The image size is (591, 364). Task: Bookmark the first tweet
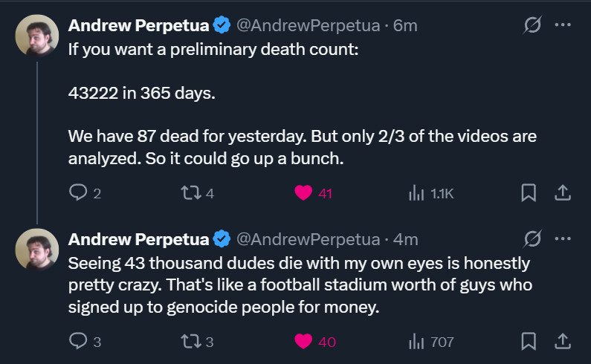[x=529, y=193]
